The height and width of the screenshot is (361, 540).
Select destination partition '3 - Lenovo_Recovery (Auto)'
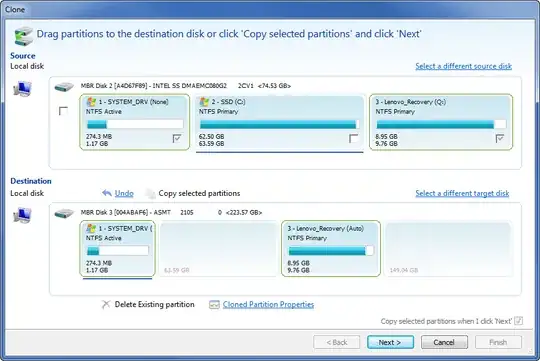(331, 248)
